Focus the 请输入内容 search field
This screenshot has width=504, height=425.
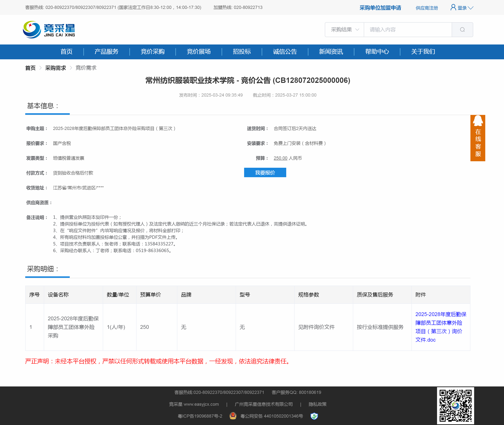[x=407, y=30]
